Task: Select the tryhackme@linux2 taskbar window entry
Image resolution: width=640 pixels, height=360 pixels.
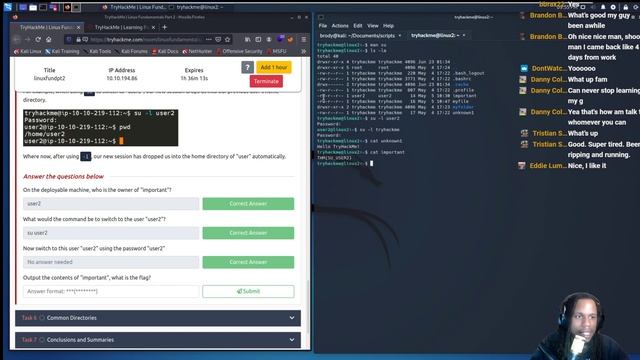Action: click(196, 7)
